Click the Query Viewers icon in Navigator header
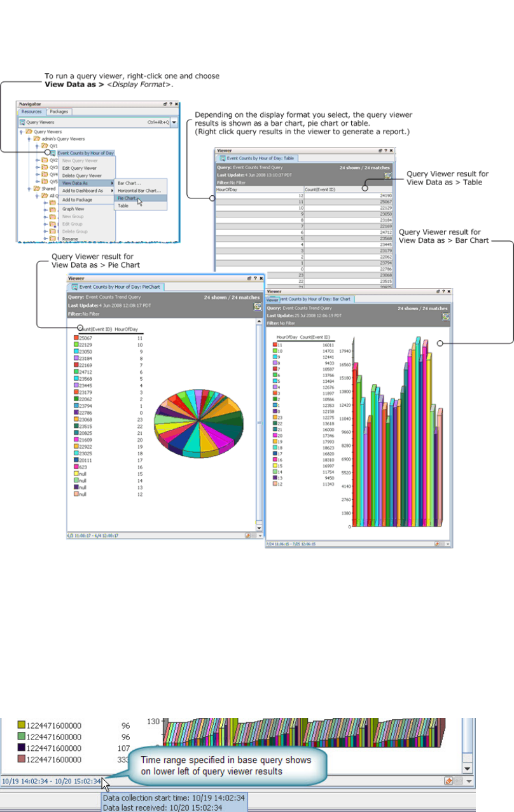The image size is (514, 812). click(x=22, y=121)
